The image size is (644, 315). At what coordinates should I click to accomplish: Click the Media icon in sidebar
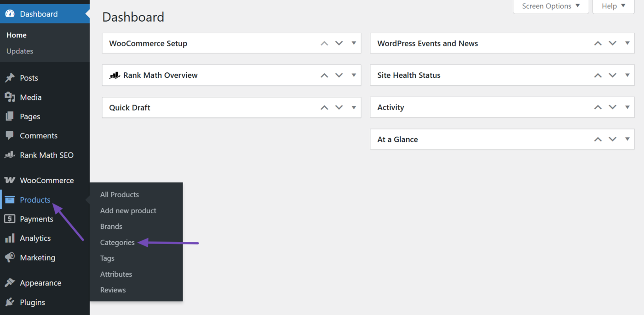pos(10,97)
